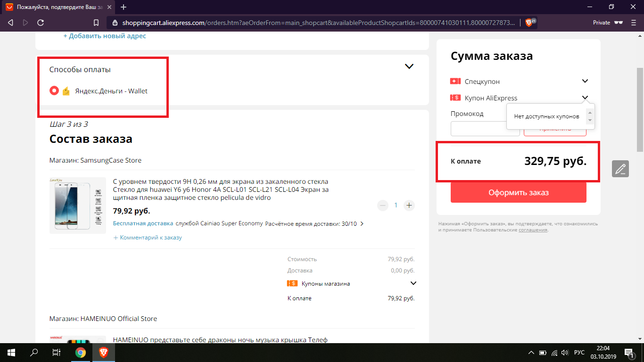The width and height of the screenshot is (644, 362).
Task: Click the private window glasses icon
Action: [x=619, y=23]
